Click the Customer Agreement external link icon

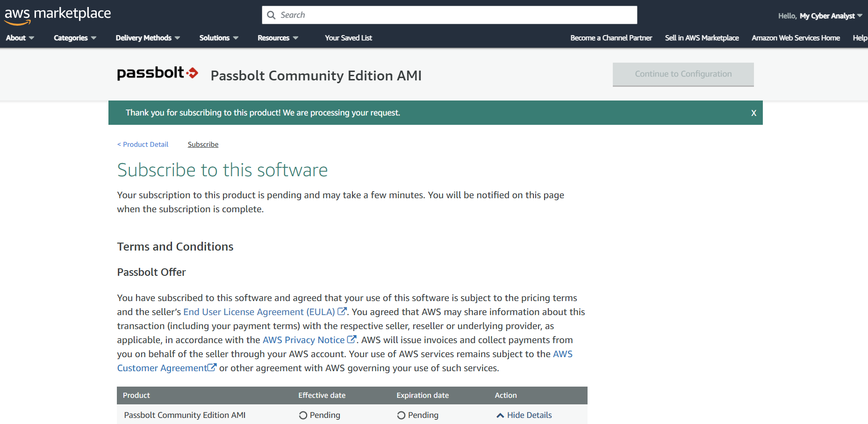pyautogui.click(x=212, y=367)
